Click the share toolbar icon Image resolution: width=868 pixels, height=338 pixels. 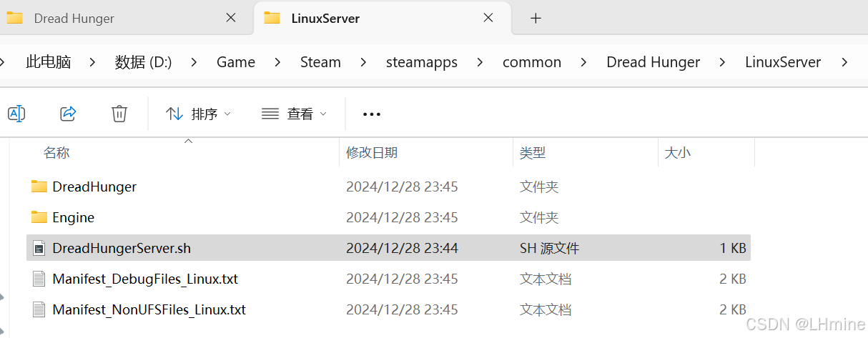tap(68, 113)
